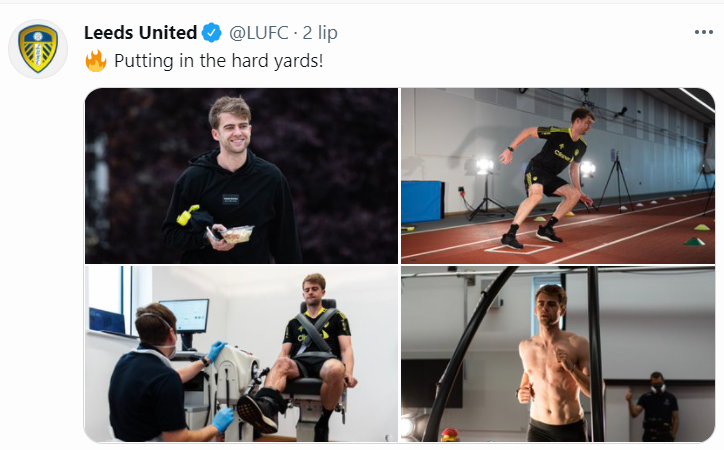Viewport: 724px width, 450px height.
Task: Open the photo of the player strapped in the test chair
Action: [241, 353]
